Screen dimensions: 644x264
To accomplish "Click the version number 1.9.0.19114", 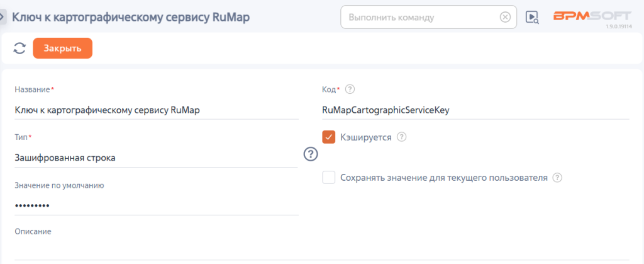I will tap(619, 26).
